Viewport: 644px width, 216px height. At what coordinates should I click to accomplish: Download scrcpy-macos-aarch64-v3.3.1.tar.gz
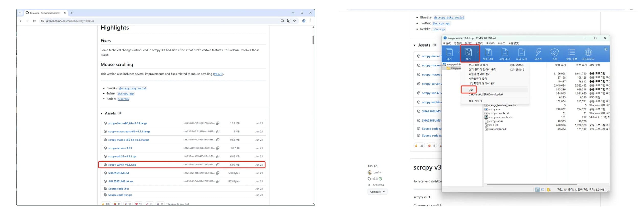tap(129, 132)
